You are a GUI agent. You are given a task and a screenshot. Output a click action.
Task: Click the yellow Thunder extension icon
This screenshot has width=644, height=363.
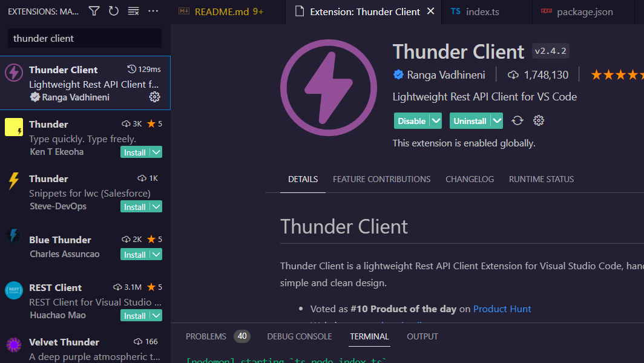[x=14, y=127]
